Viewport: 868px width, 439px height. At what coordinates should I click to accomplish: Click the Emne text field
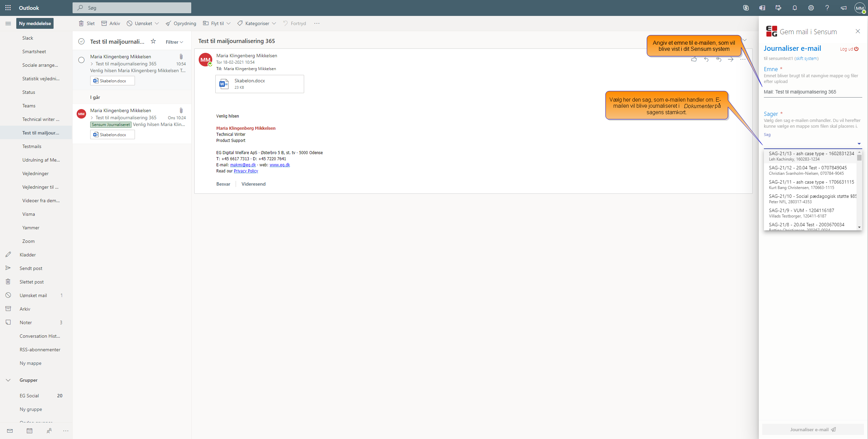(813, 92)
